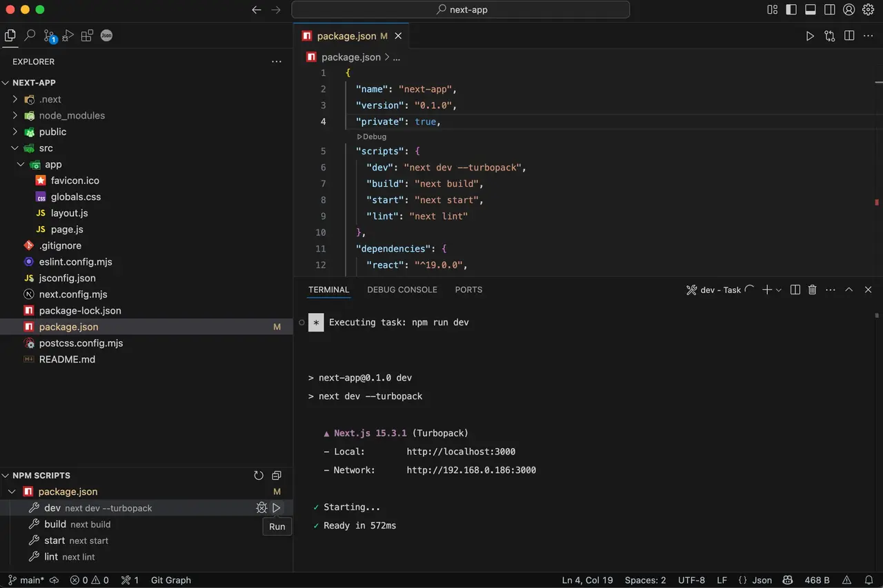Switch to the TERMINAL tab
The image size is (883, 588).
pyautogui.click(x=329, y=290)
